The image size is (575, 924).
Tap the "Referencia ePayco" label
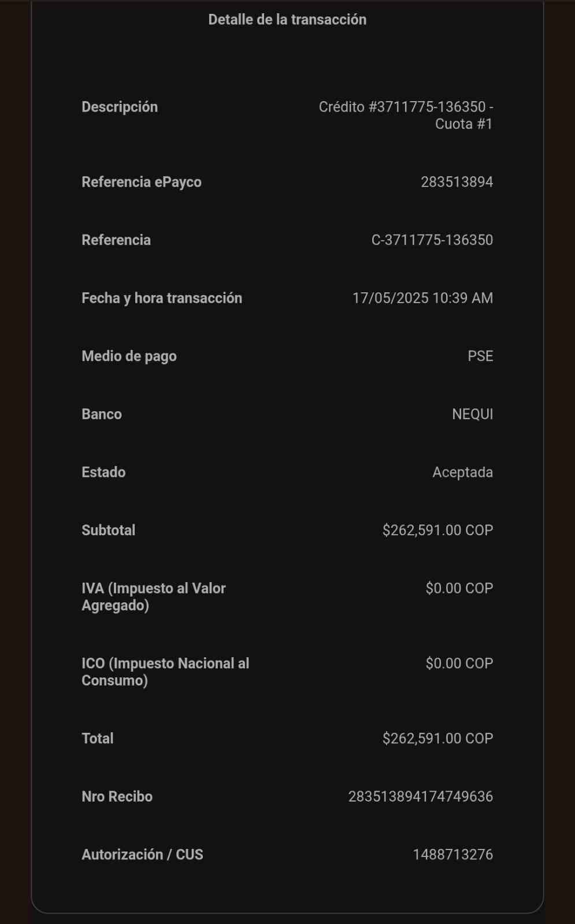[142, 182]
